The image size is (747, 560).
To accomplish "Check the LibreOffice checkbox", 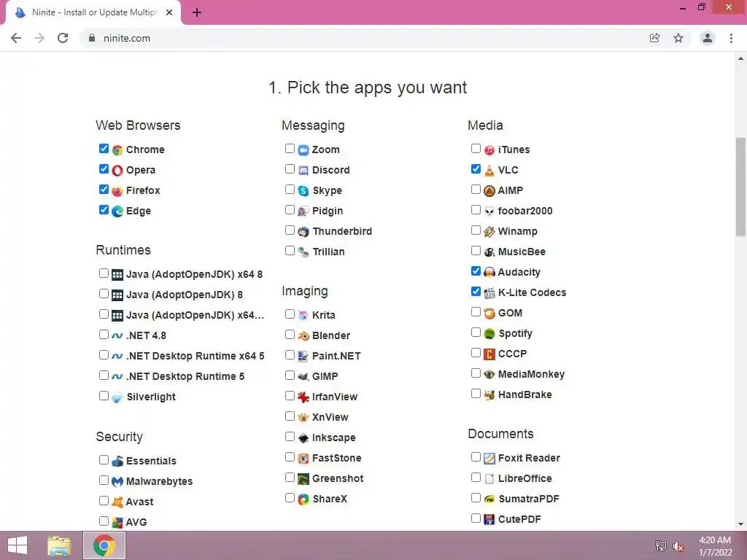I will [x=476, y=477].
